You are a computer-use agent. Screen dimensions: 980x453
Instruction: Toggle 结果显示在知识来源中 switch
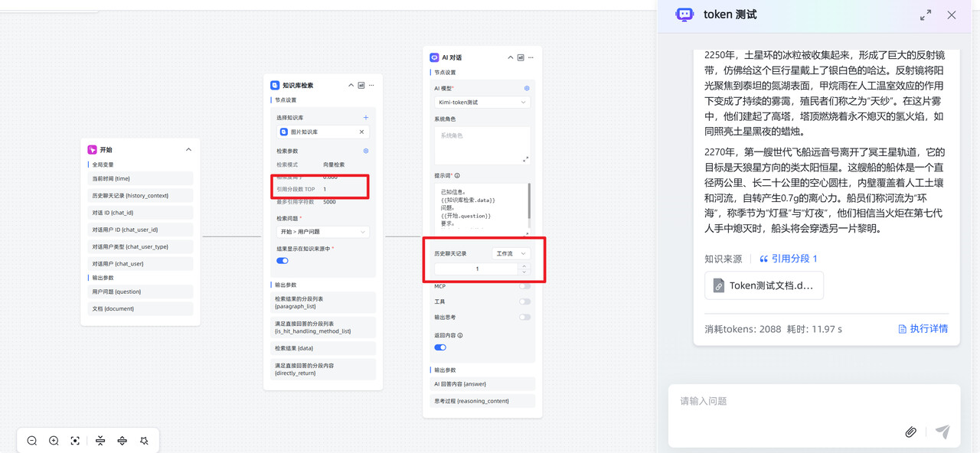283,260
